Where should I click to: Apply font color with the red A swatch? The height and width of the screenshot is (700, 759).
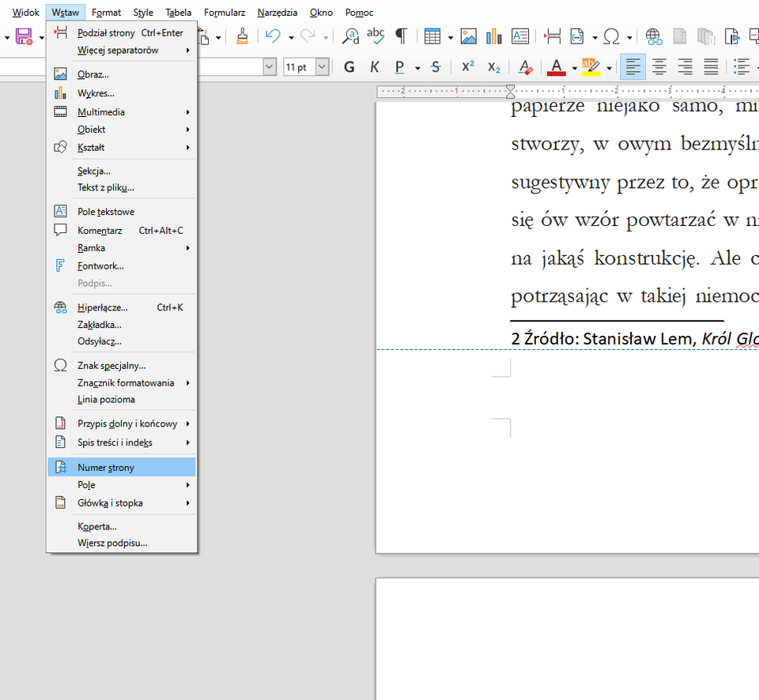click(555, 67)
